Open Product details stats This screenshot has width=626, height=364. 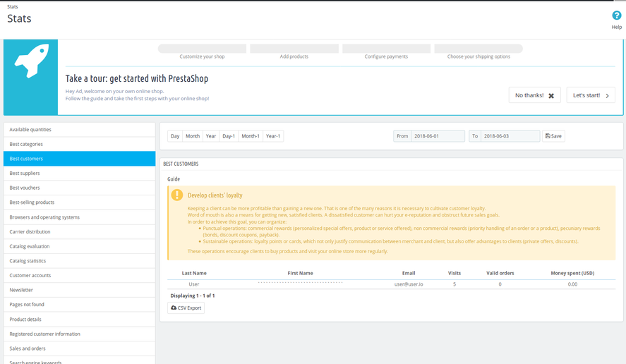tap(80, 320)
